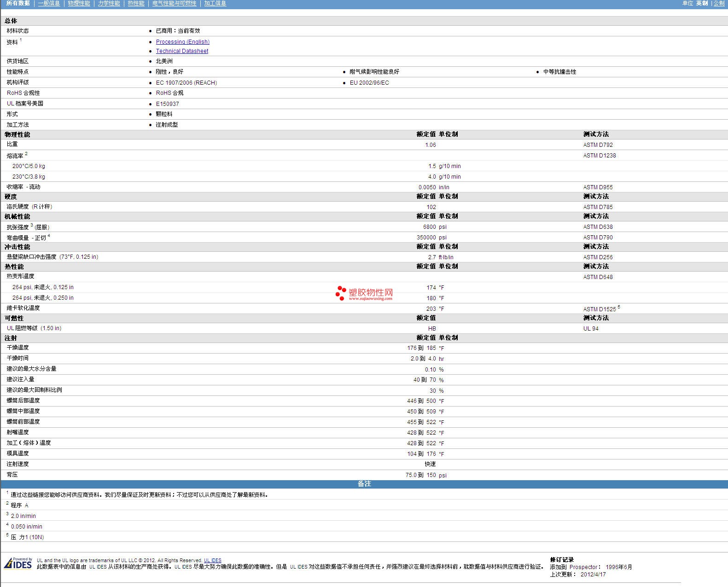Click the ASTM D792 test method text
Screen dimensions: 728x587
(598, 145)
